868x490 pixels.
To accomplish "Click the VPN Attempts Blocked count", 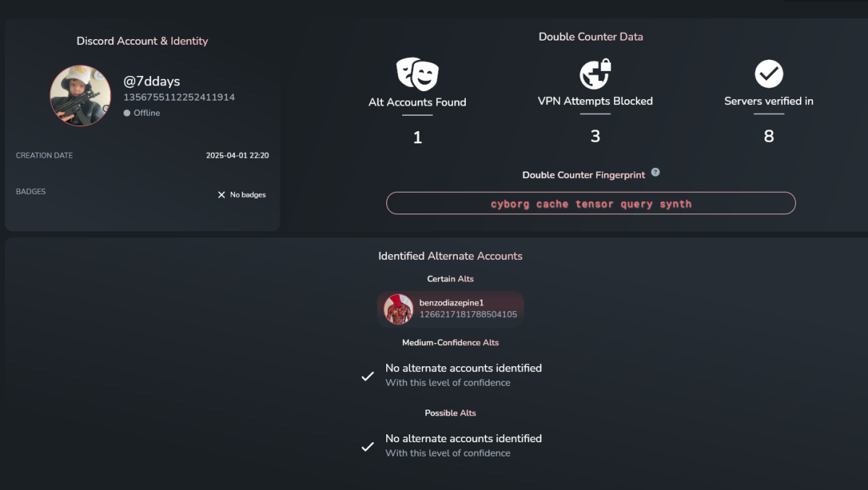I will pyautogui.click(x=595, y=136).
